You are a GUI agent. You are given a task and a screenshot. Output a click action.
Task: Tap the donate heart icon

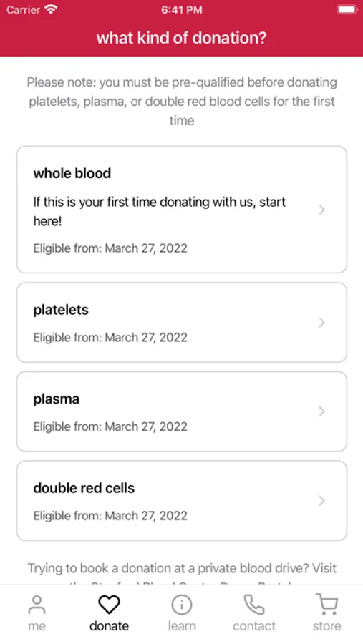(109, 605)
